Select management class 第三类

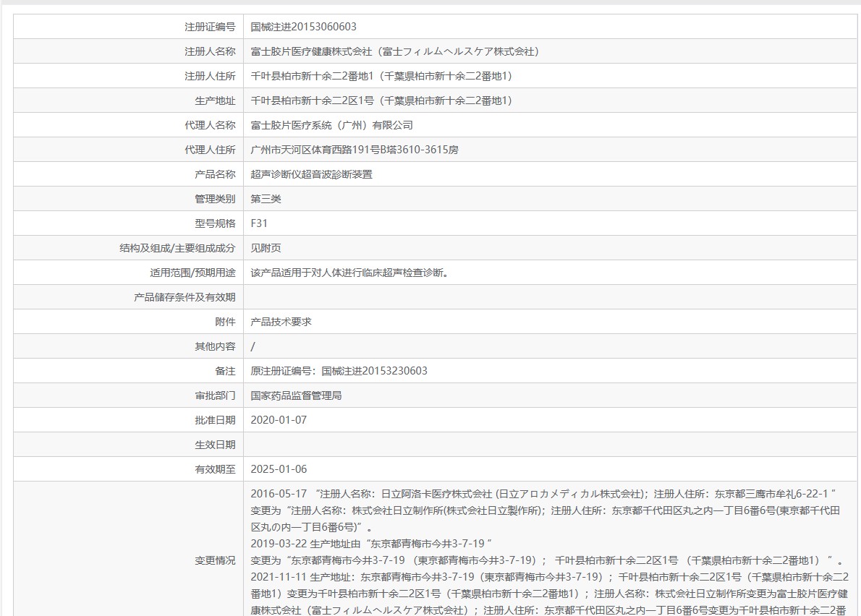(x=266, y=199)
